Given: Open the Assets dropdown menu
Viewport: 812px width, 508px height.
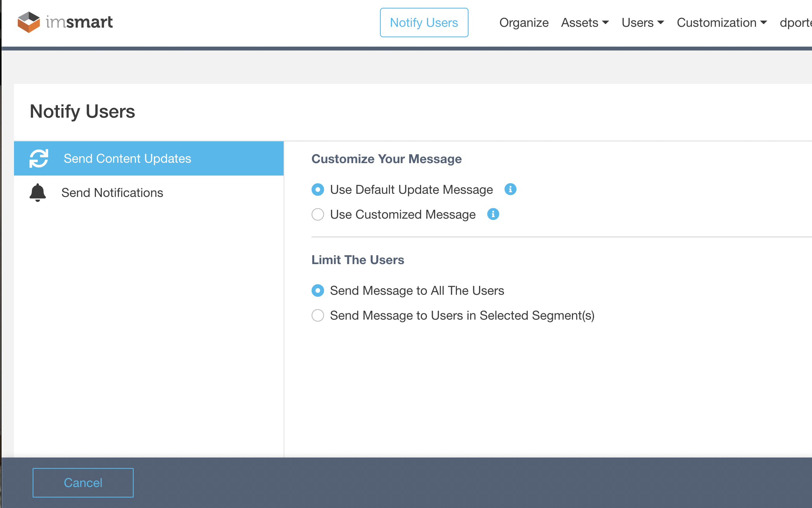Looking at the screenshot, I should coord(584,23).
